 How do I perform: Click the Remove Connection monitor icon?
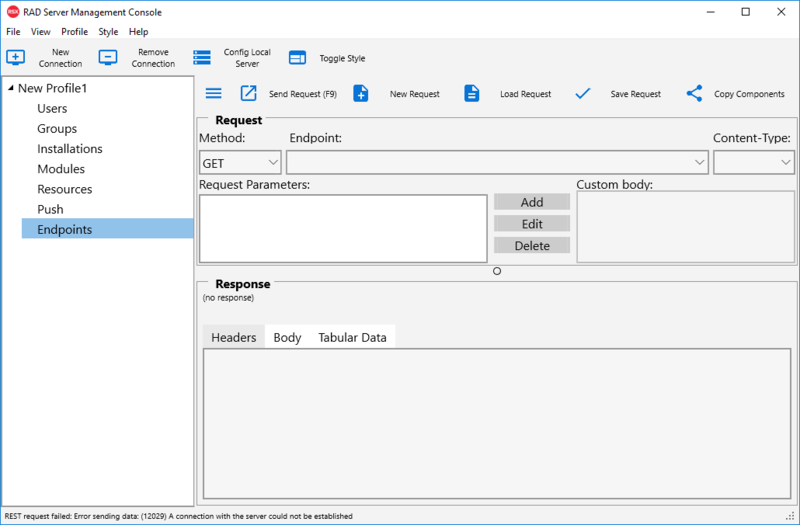108,58
